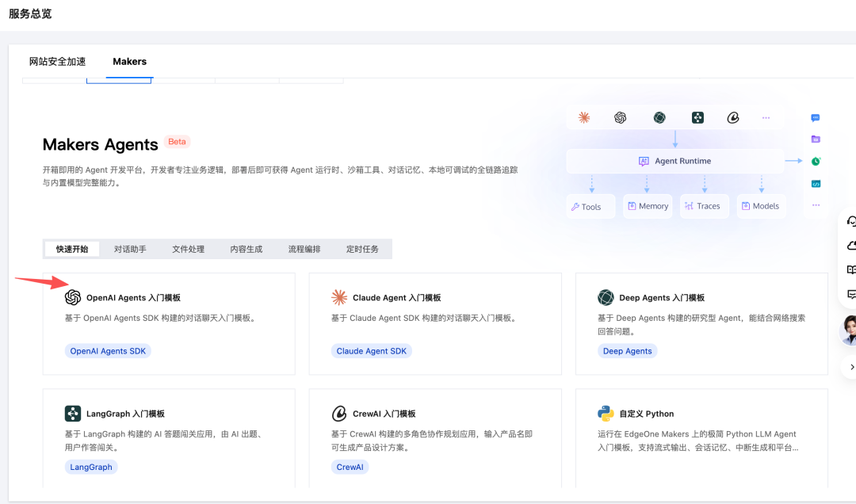Screen dimensions: 856x504
Task: Click the OpenAI icon in the diagram top row
Action: click(620, 117)
